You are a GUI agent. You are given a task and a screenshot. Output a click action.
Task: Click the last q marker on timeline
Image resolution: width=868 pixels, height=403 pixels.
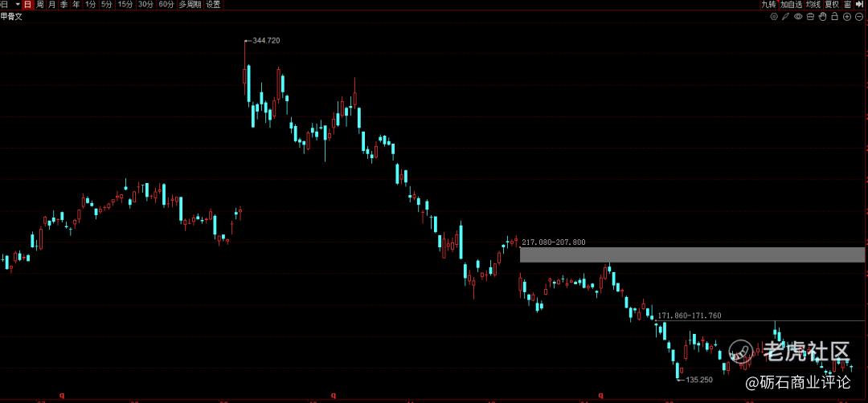click(601, 395)
